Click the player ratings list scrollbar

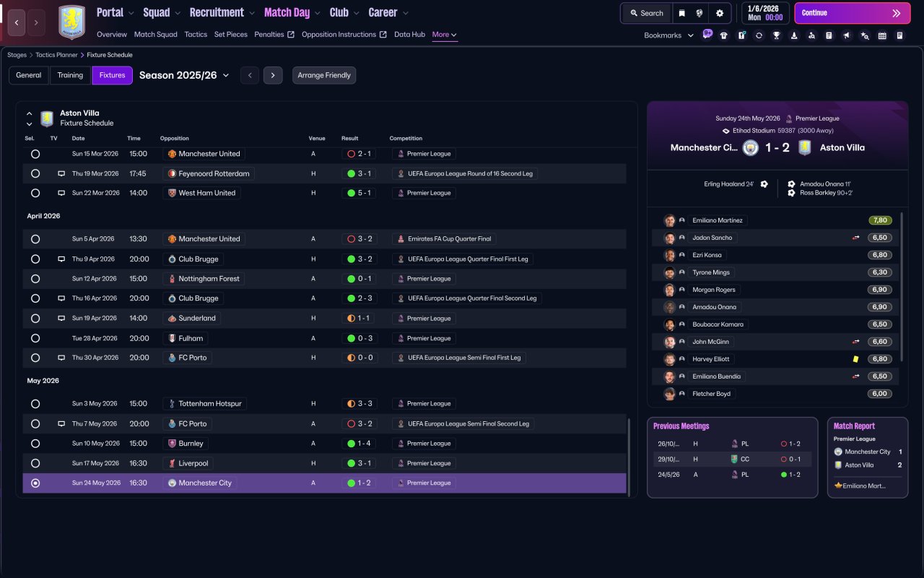[x=902, y=285]
